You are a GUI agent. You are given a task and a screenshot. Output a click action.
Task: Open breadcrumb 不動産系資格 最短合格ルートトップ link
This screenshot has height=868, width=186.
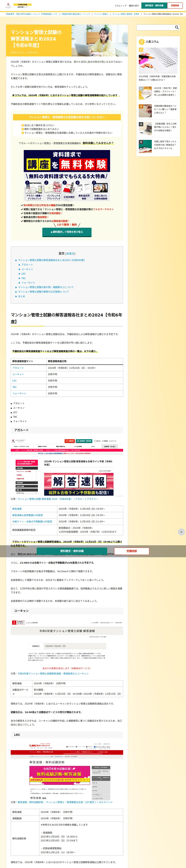pos(76,14)
